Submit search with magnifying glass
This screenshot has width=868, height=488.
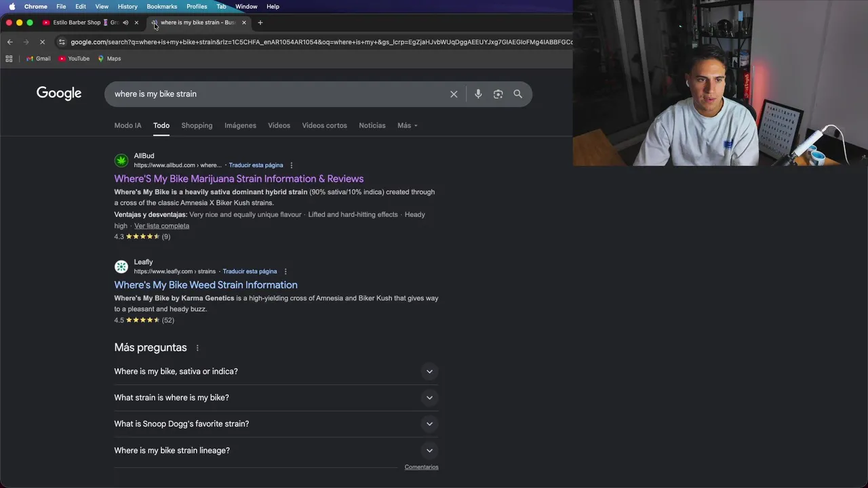pos(518,94)
